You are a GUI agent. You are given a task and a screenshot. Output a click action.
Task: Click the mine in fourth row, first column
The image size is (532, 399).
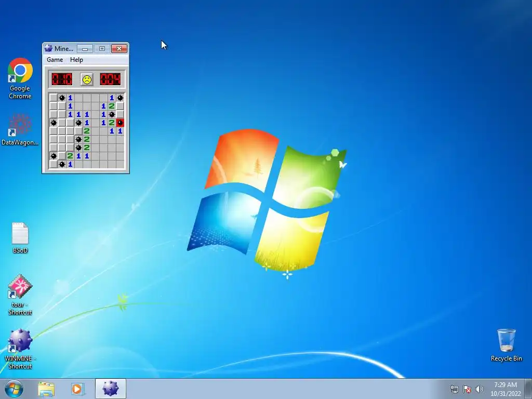54,123
